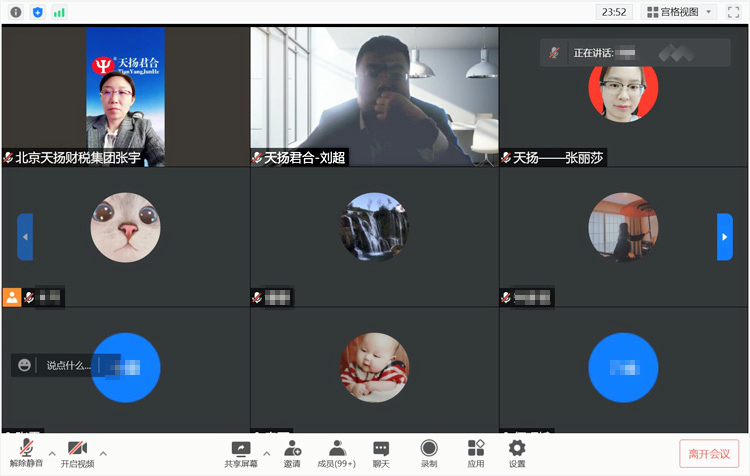The image size is (750, 476).
Task: Click the red 离开会议 button
Action: click(x=709, y=453)
